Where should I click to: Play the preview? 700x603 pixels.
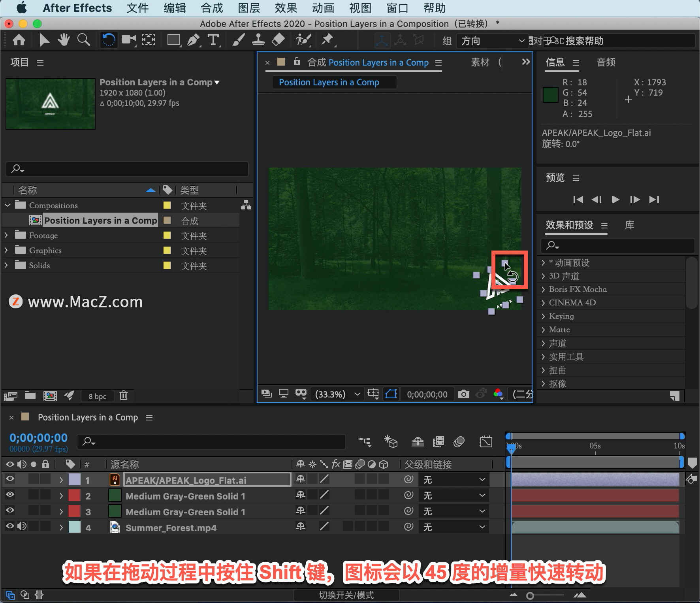pos(615,200)
